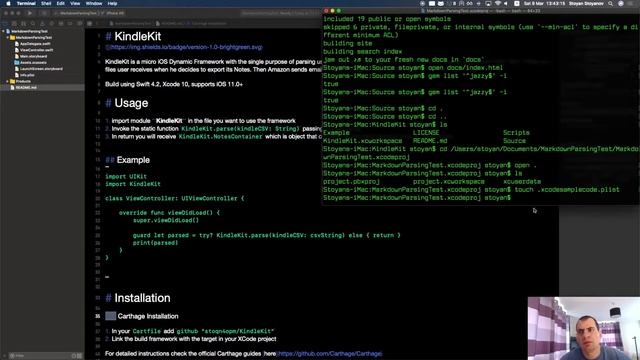Open the volume control in the menu bar
640x360 pixels.
pyautogui.click(x=506, y=3)
